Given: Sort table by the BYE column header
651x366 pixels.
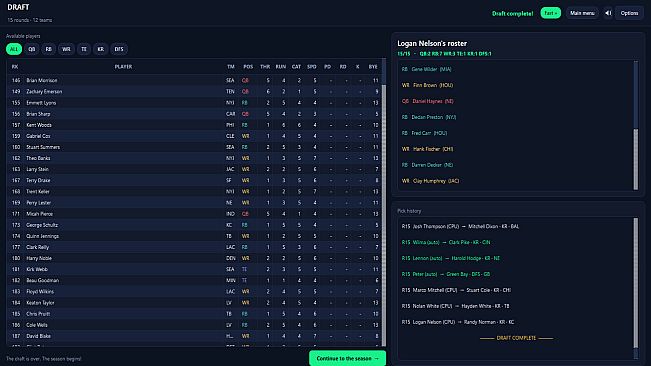Looking at the screenshot, I should tap(373, 67).
